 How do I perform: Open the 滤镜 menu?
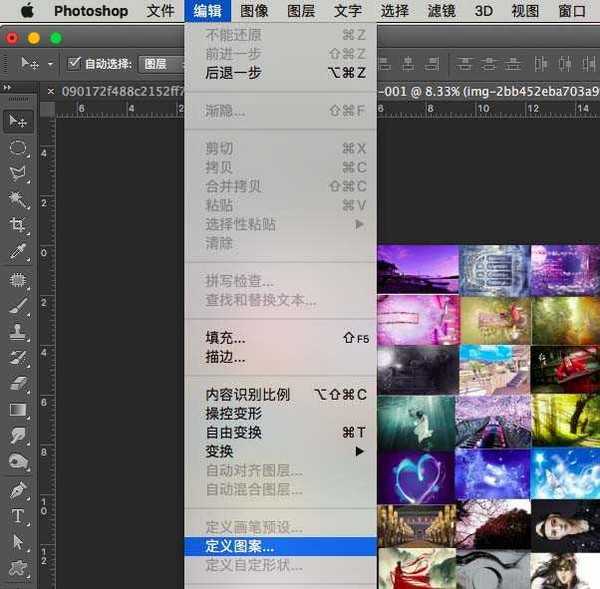[442, 11]
